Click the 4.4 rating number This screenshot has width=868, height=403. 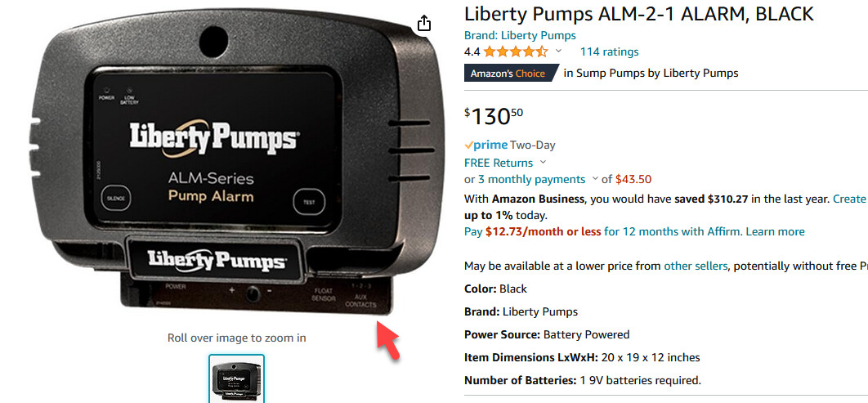[x=472, y=52]
